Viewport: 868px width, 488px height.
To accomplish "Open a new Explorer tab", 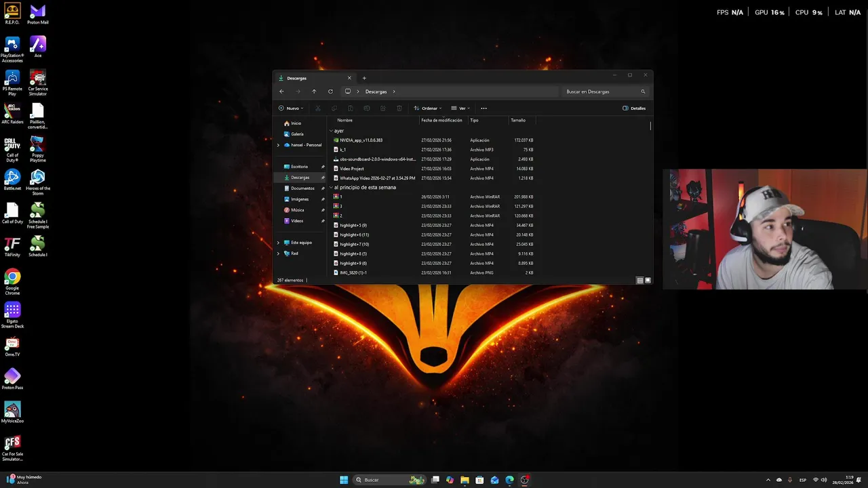I will pyautogui.click(x=364, y=78).
